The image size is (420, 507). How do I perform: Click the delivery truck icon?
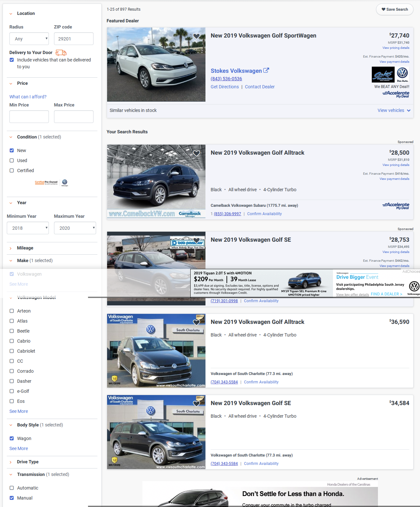[61, 53]
